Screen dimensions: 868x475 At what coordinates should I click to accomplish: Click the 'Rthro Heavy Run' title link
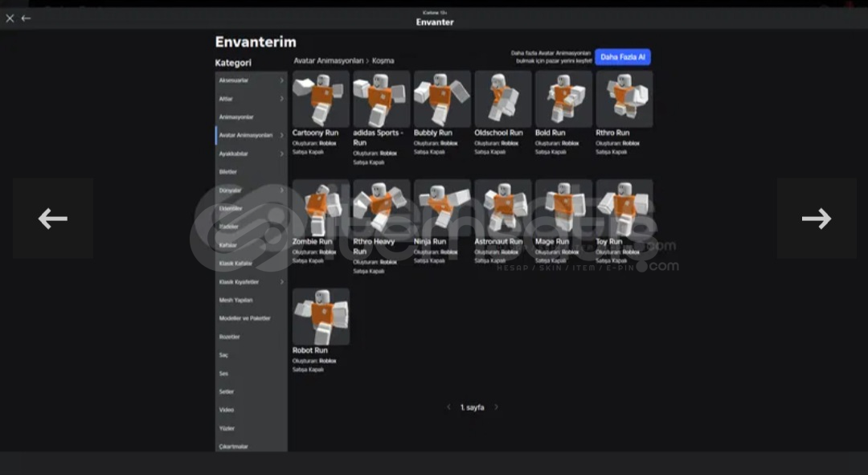point(375,247)
